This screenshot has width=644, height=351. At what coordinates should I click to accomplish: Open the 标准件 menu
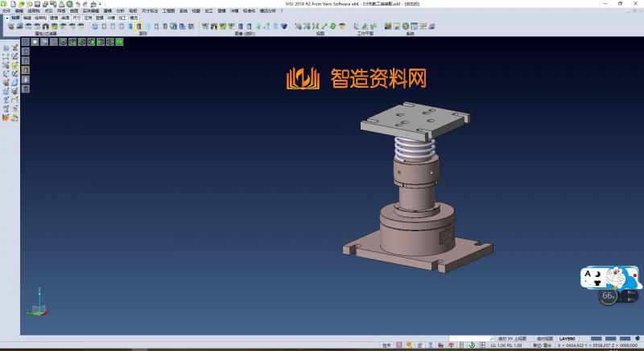(249, 11)
